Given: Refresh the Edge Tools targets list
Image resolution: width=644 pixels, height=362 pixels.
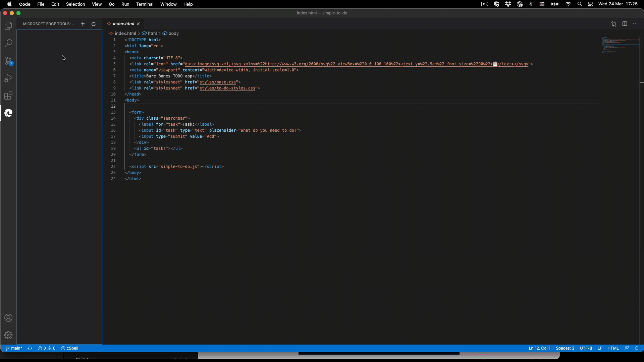Looking at the screenshot, I should click(94, 24).
